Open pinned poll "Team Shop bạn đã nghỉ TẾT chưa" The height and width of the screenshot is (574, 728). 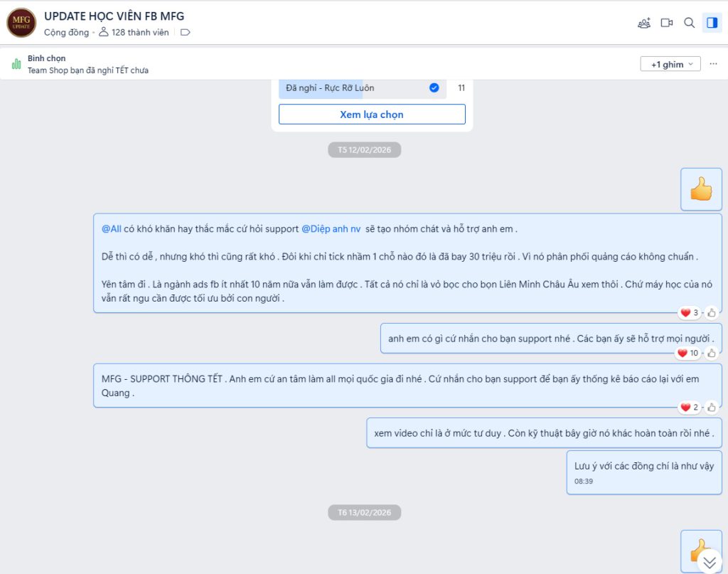[x=88, y=70]
